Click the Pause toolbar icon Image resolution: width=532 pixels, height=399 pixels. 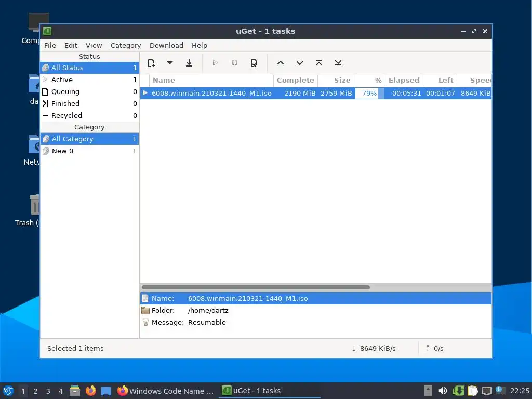tap(234, 63)
